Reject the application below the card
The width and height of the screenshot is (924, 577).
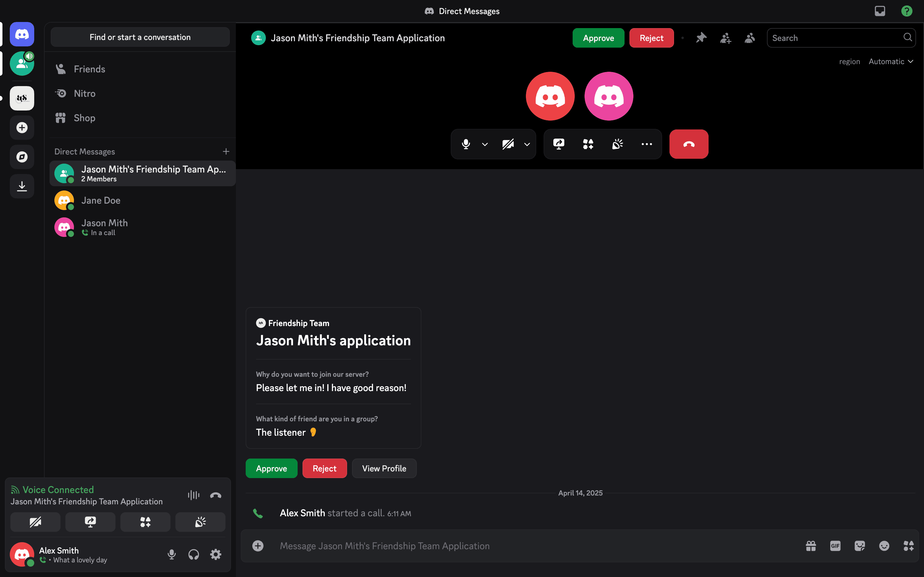(324, 468)
